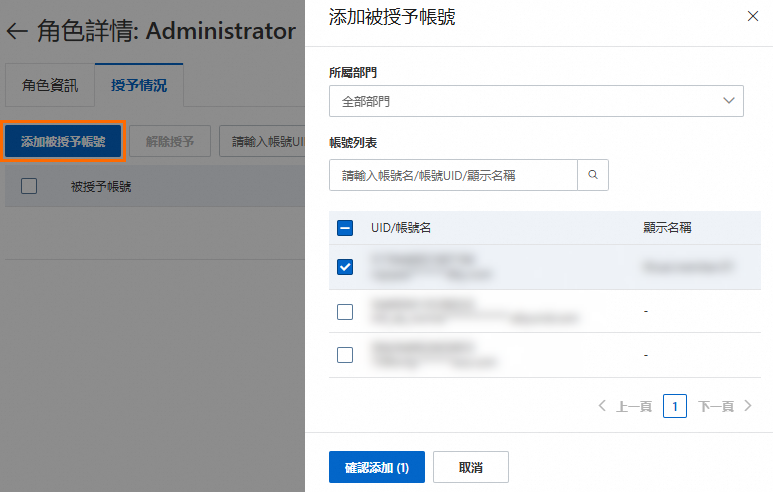The height and width of the screenshot is (492, 773).
Task: Open the 所屬部門 department selector
Action: [536, 101]
